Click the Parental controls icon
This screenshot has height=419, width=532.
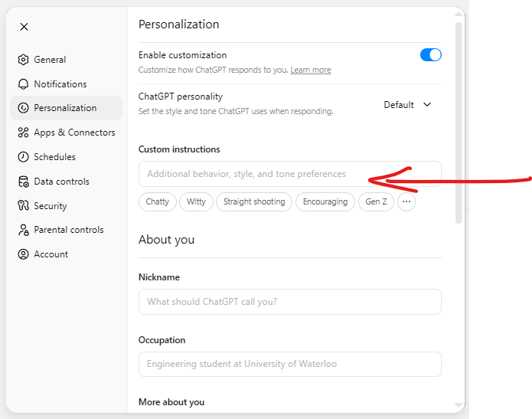(24, 230)
